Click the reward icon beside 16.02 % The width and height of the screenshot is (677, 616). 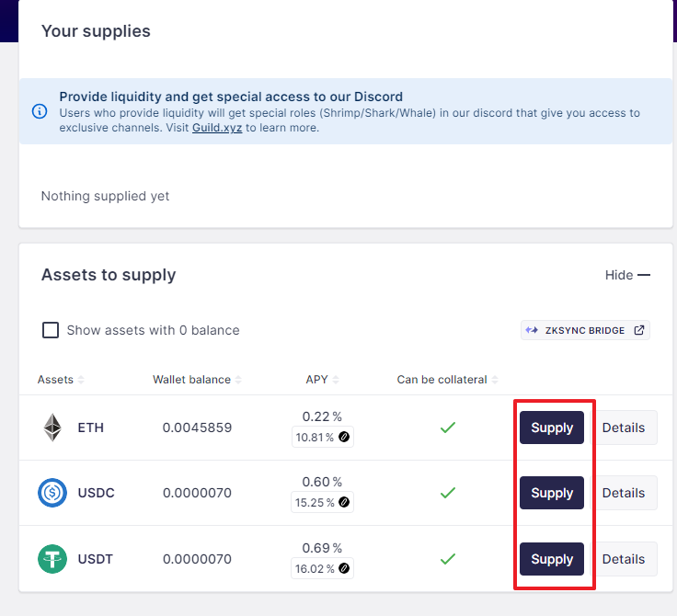pos(344,568)
